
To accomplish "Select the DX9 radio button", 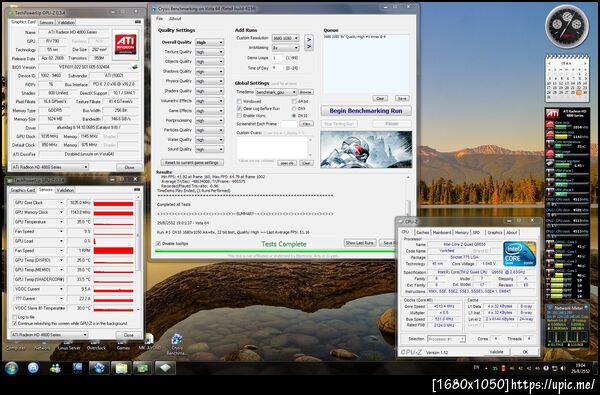I will pos(294,108).
